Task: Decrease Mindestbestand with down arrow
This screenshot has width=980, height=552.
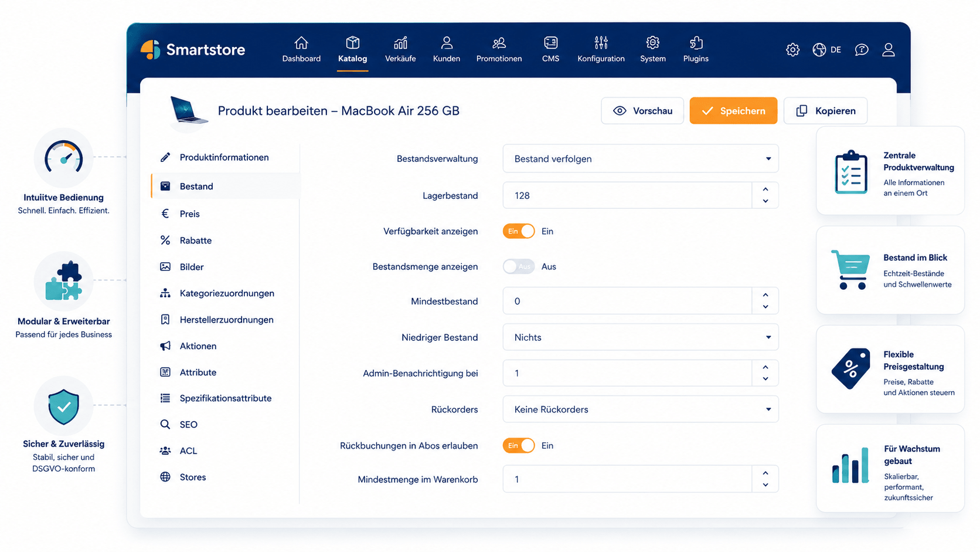Action: 765,307
